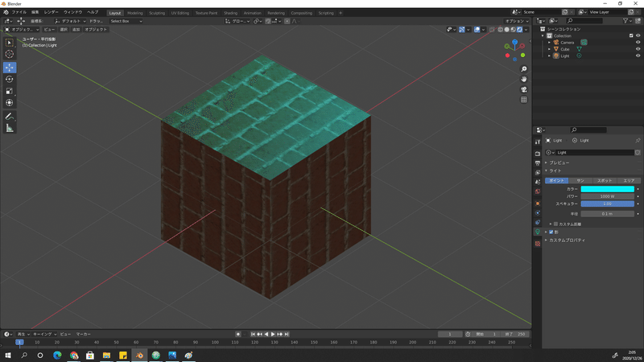Switch to wireframe viewport shading
The image size is (644, 362).
[500, 30]
